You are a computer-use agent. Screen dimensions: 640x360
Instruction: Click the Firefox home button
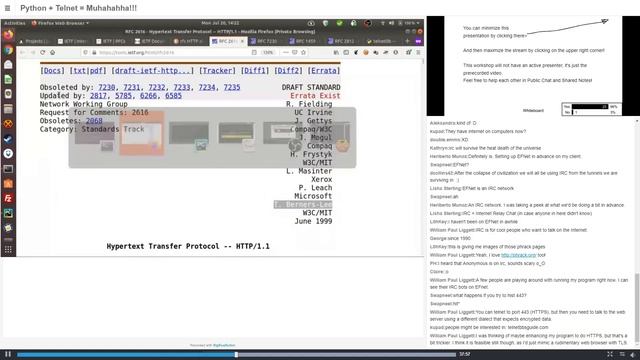click(52, 52)
